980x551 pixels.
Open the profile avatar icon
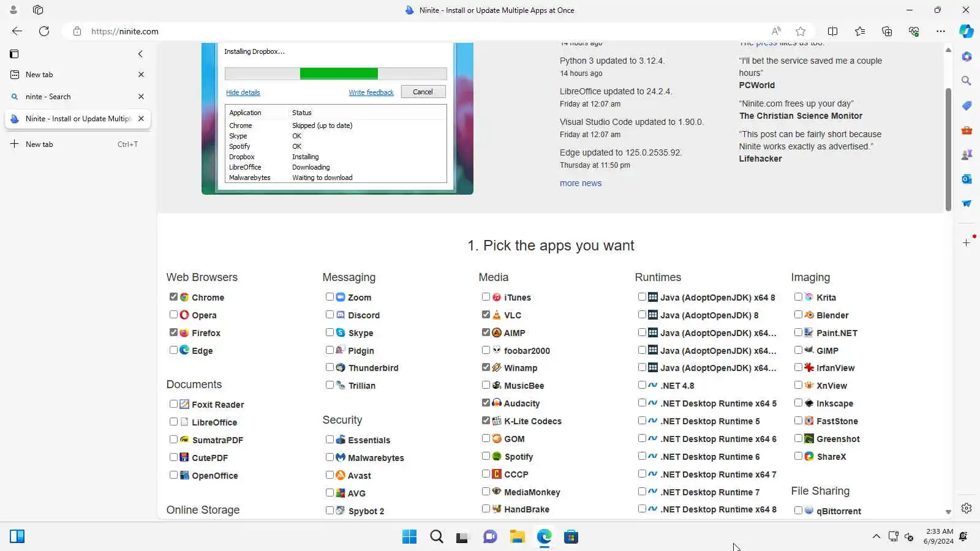[x=13, y=10]
